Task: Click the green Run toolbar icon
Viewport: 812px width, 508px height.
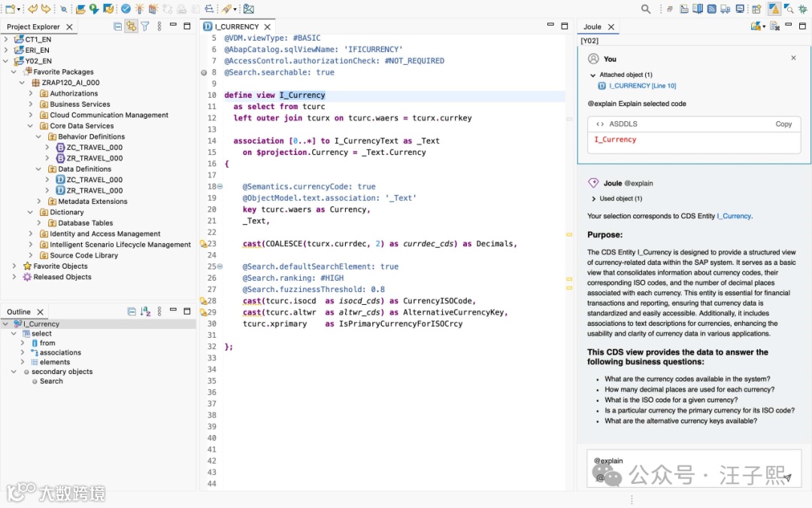Action: coord(94,9)
